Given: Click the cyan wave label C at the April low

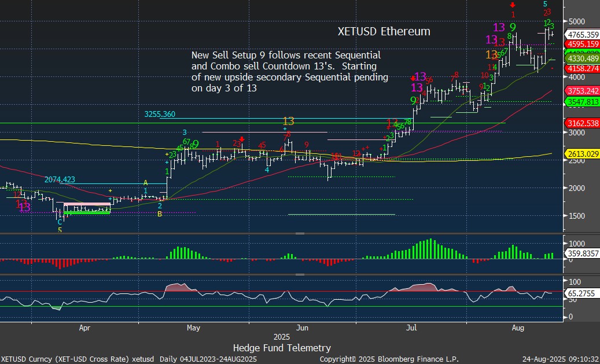Looking at the screenshot, I should [x=60, y=222].
